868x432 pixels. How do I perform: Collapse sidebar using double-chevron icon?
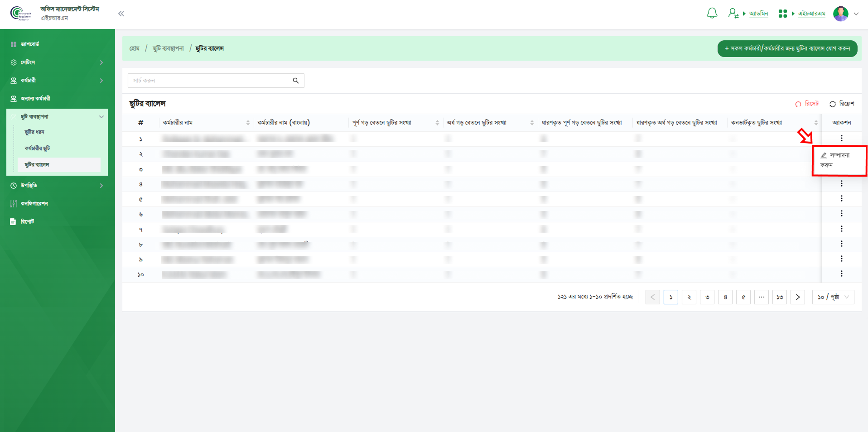pyautogui.click(x=121, y=14)
